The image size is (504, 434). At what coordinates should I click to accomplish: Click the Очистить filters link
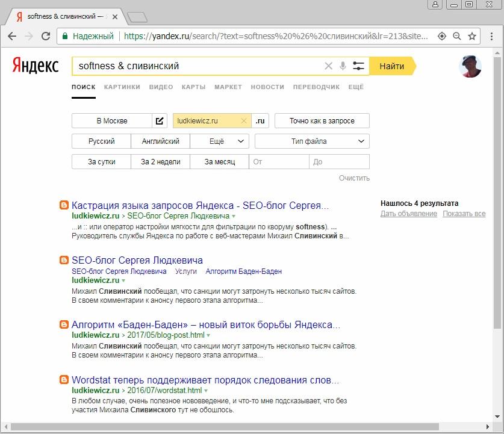tap(354, 178)
